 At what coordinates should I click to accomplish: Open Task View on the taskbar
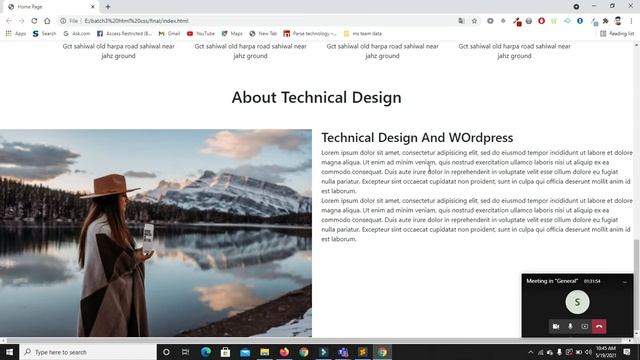(x=186, y=352)
